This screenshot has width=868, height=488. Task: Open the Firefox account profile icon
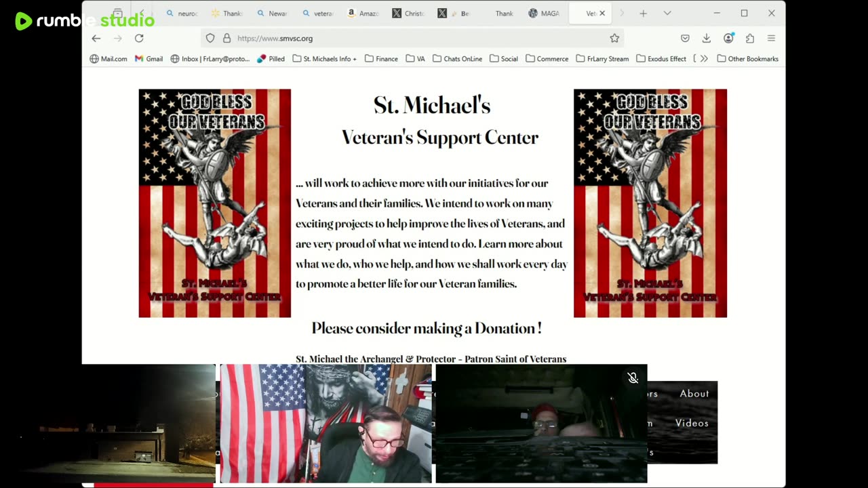pos(728,39)
